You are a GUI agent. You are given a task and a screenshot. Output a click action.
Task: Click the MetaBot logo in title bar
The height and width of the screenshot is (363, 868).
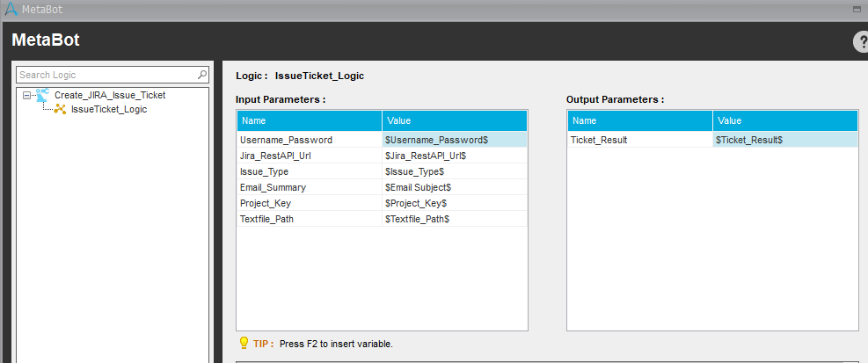[x=10, y=10]
